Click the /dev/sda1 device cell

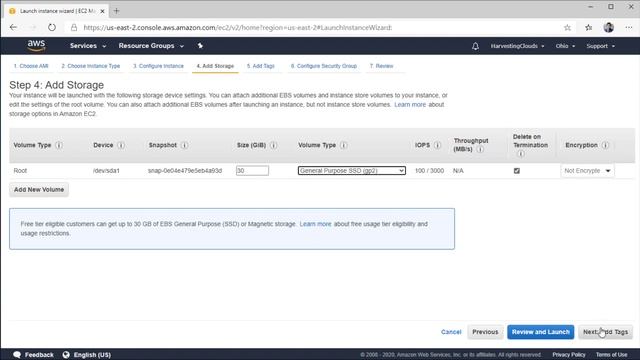(106, 171)
